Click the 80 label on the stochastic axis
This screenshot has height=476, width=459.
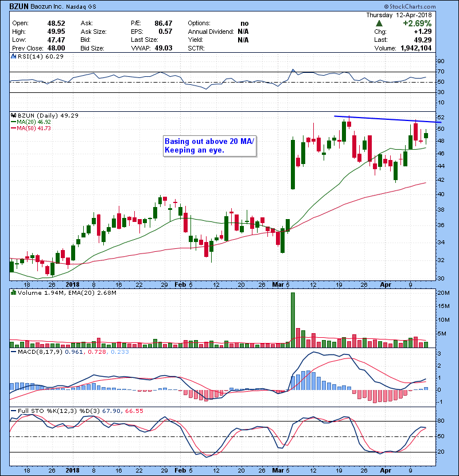pyautogui.click(x=441, y=421)
